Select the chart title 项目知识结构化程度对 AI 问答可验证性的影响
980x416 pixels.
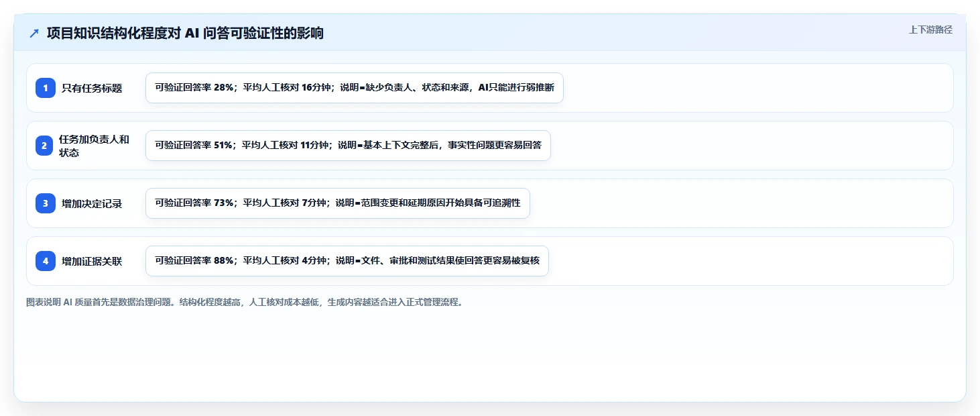click(x=185, y=34)
